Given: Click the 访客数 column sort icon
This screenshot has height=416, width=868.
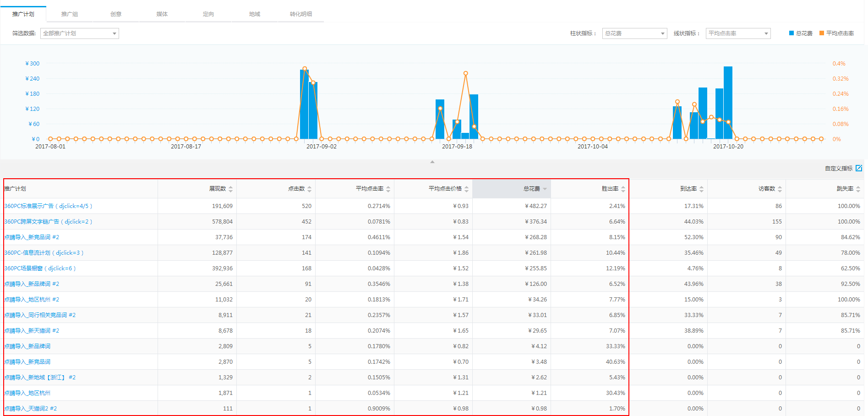Looking at the screenshot, I should [x=780, y=189].
